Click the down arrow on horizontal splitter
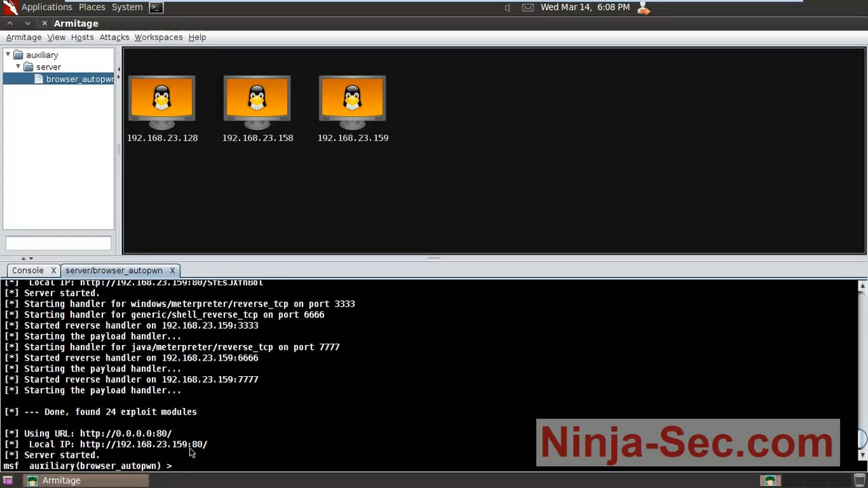The image size is (868, 488). 31,258
